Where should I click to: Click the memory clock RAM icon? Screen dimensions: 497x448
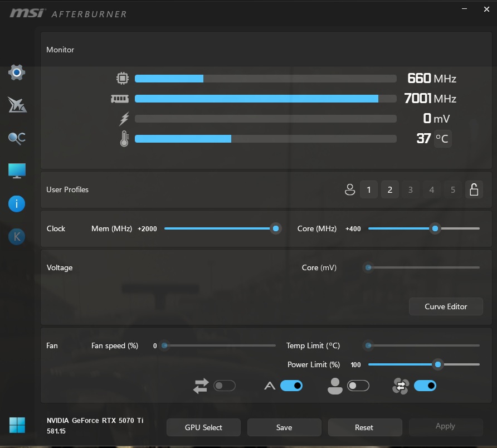[120, 99]
